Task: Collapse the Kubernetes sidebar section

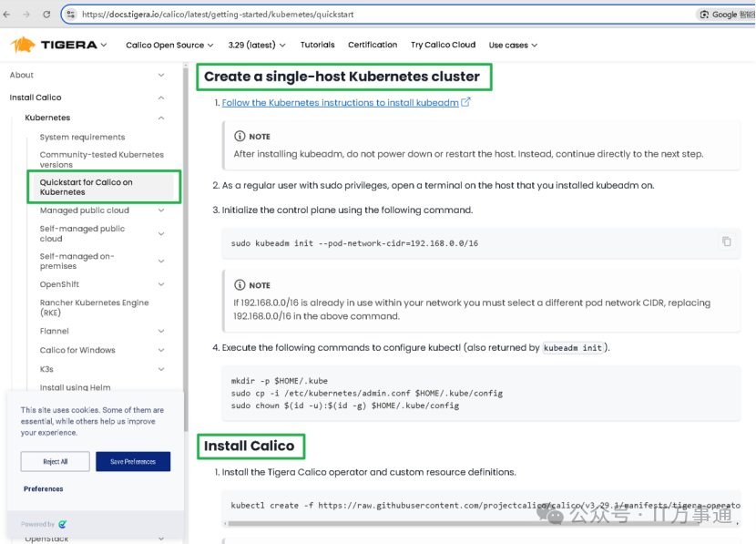Action: click(x=161, y=118)
